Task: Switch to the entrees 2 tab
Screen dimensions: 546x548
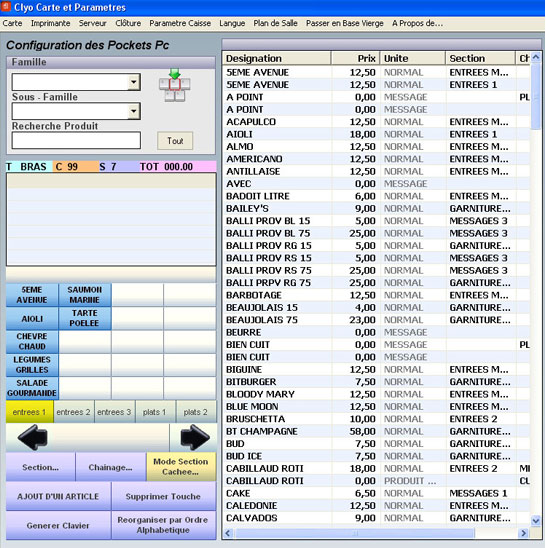Action: (73, 412)
